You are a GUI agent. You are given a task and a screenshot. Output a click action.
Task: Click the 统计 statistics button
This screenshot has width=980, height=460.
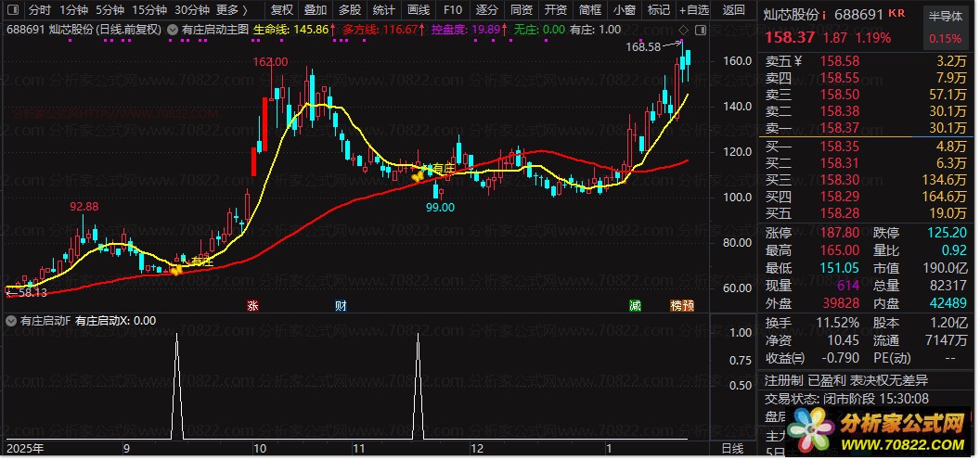click(x=384, y=10)
